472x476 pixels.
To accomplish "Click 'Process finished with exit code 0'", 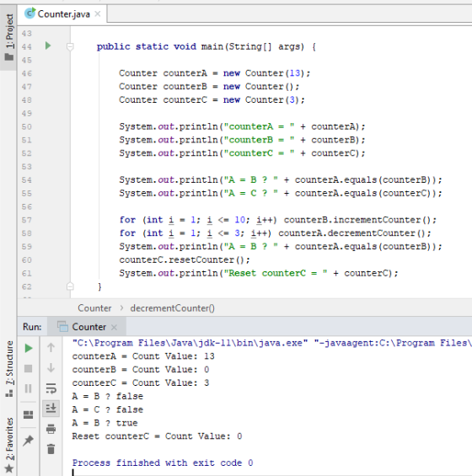I will pos(163,463).
